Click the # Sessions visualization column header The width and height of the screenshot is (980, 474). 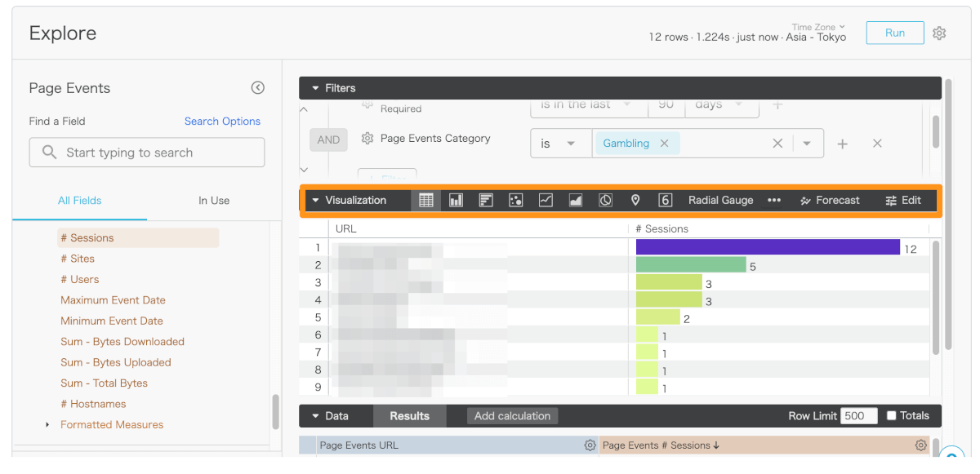[x=661, y=229]
